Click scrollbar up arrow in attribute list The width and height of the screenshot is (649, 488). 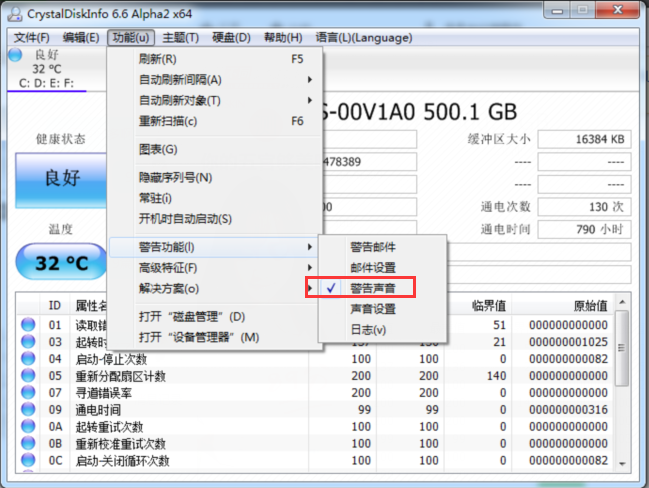pos(622,302)
